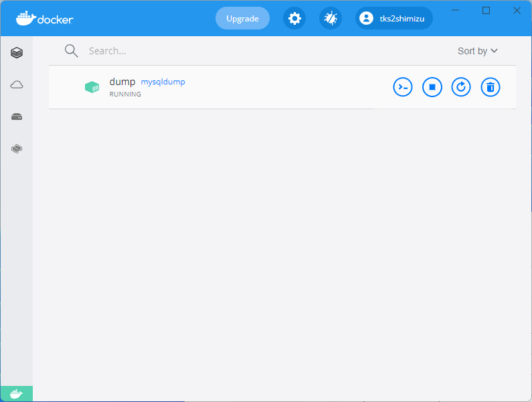Click the Docker logo in header
Image resolution: width=532 pixels, height=402 pixels.
pyautogui.click(x=44, y=18)
